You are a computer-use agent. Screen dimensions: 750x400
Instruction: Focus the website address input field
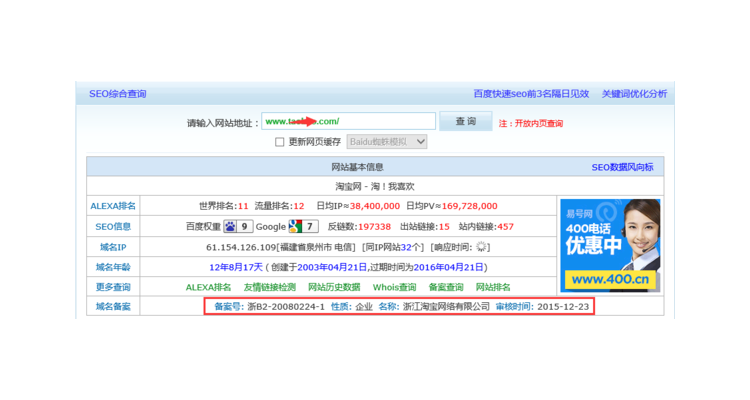tap(348, 122)
